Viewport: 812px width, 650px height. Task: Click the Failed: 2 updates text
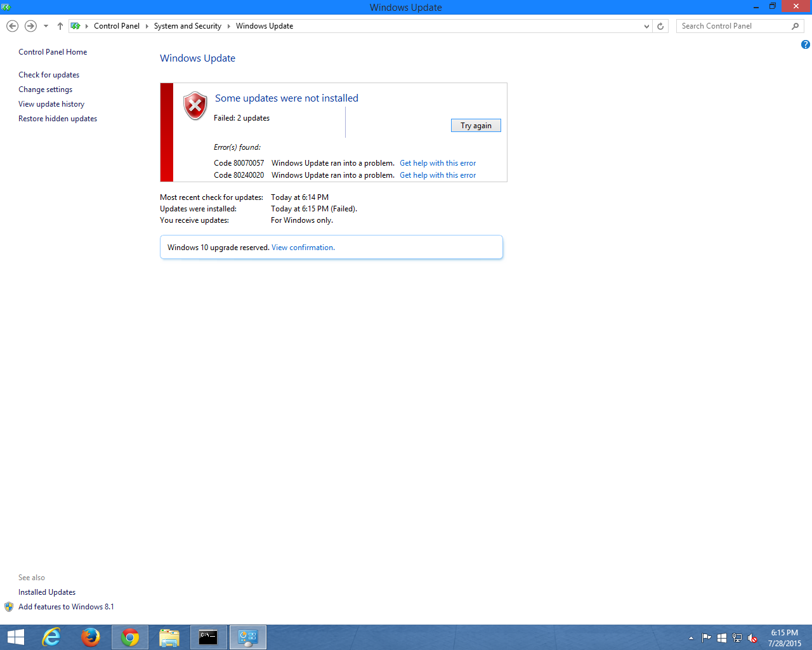click(242, 118)
